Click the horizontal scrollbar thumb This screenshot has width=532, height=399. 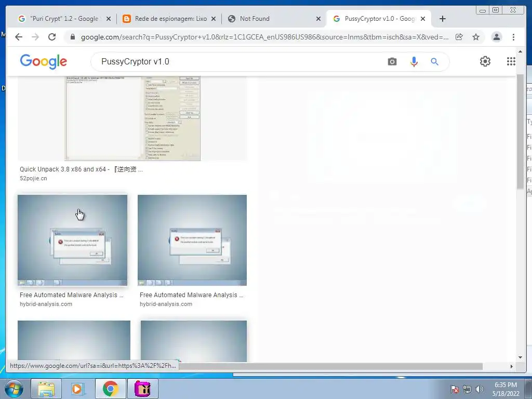point(331,366)
